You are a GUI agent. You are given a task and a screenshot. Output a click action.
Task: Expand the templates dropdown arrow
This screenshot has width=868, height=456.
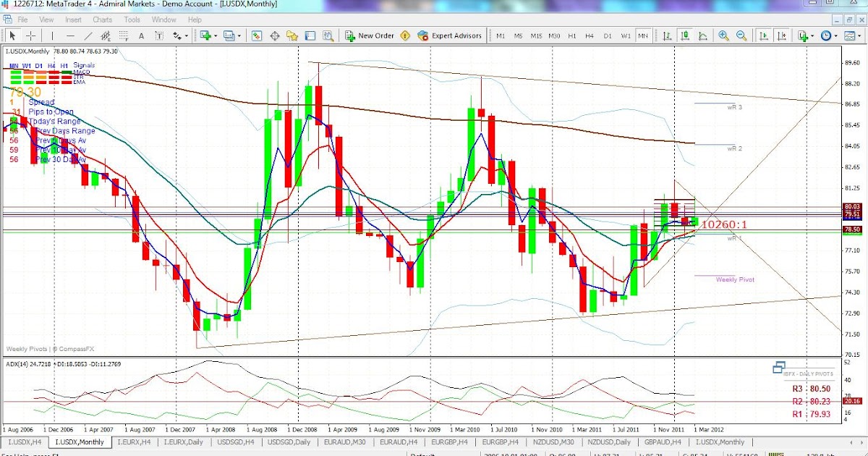pos(861,35)
